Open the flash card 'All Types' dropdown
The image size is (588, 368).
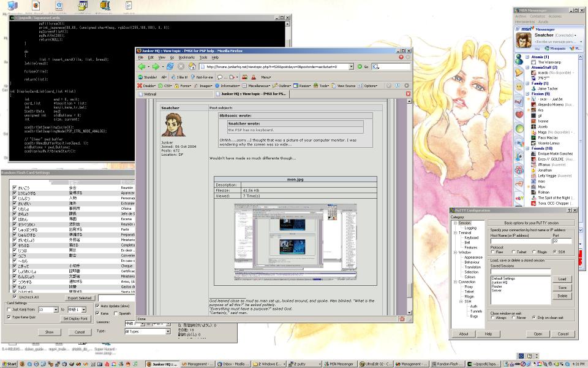[x=167, y=331]
